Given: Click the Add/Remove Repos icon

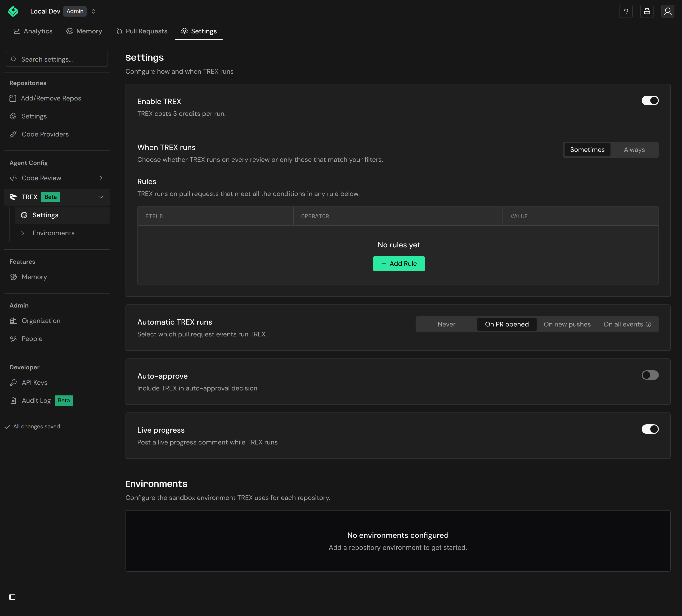Looking at the screenshot, I should point(13,98).
